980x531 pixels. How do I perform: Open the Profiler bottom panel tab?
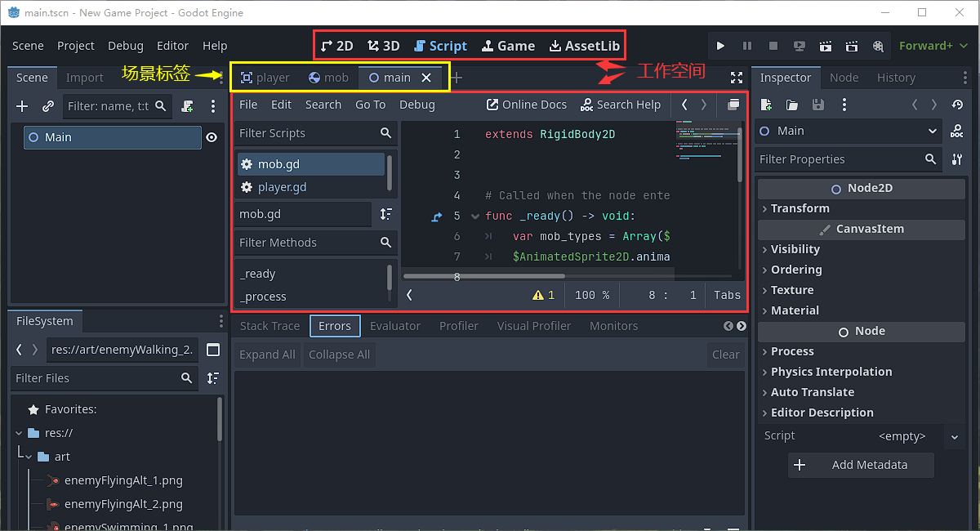tap(458, 326)
